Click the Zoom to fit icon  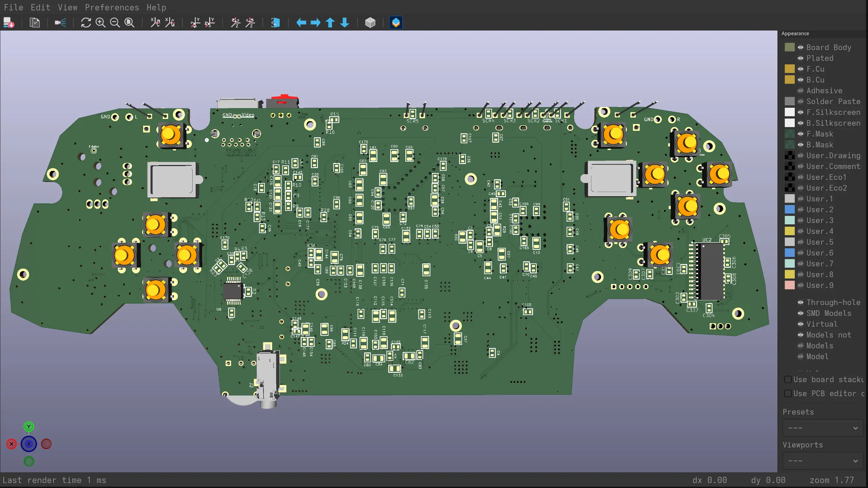130,23
